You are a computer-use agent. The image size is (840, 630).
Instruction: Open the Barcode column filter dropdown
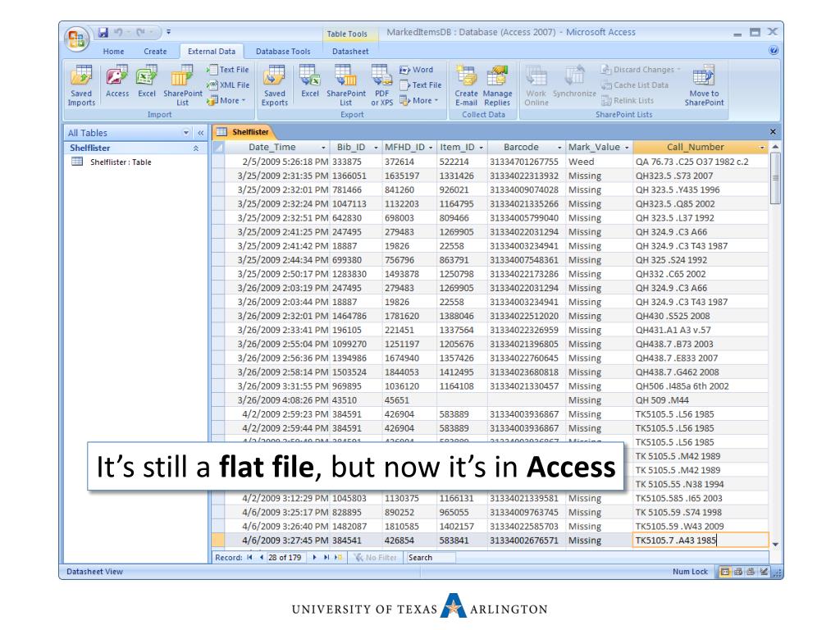coord(559,148)
